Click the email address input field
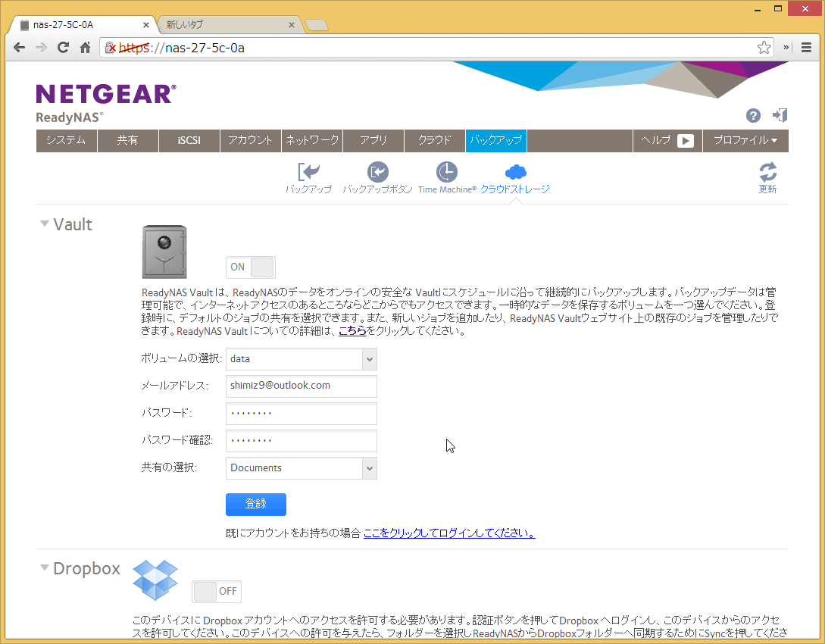The height and width of the screenshot is (644, 825). [x=301, y=386]
